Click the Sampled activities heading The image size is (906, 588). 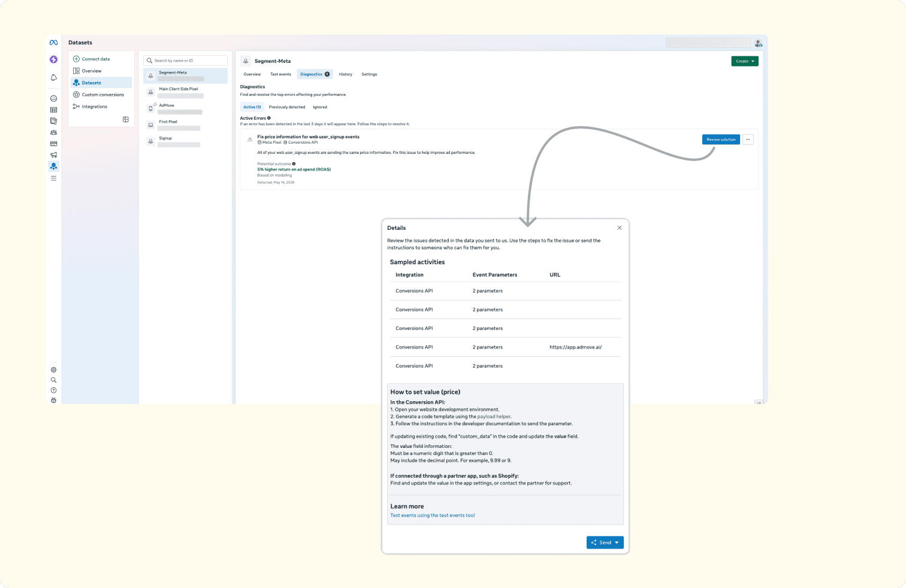[x=418, y=262]
